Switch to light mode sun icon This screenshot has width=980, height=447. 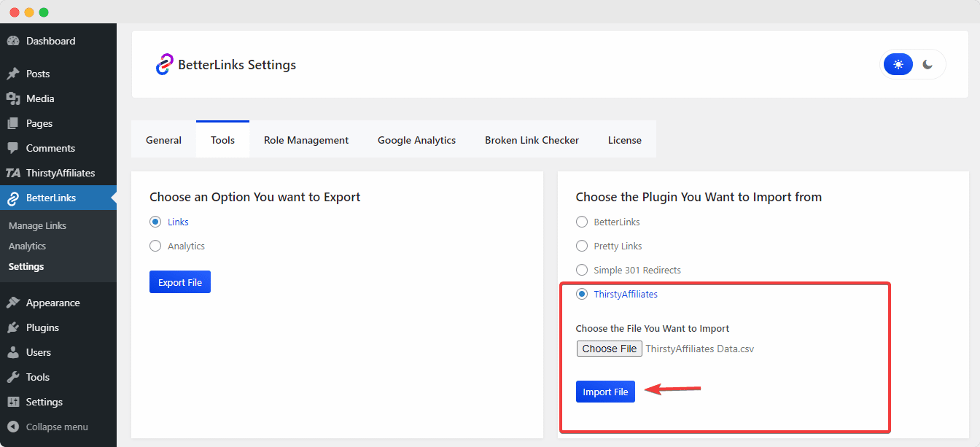[x=898, y=64]
